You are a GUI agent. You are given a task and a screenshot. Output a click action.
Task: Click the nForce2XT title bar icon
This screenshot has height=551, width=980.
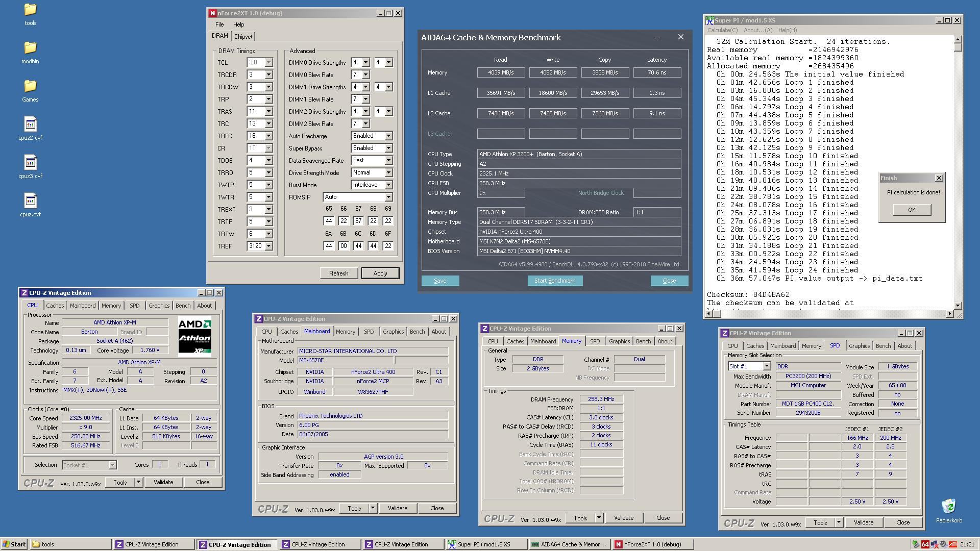tap(213, 13)
